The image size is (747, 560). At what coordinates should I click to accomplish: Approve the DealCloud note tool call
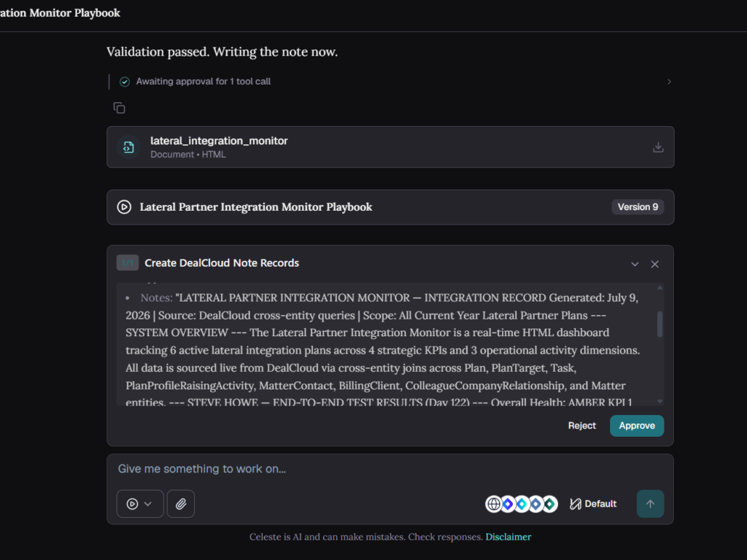636,426
